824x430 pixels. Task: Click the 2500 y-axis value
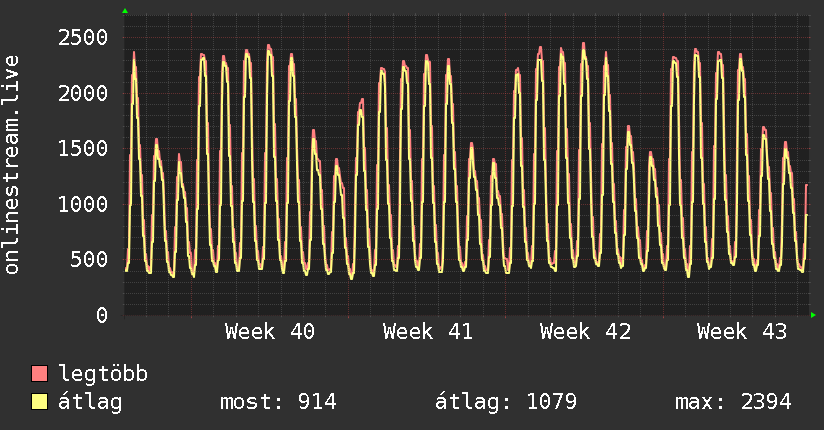83,38
